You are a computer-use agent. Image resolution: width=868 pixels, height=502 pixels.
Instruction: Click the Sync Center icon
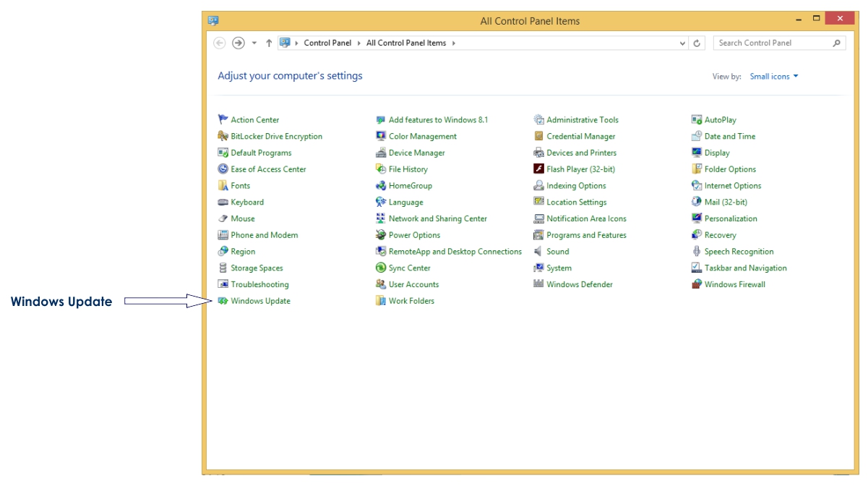pos(381,268)
